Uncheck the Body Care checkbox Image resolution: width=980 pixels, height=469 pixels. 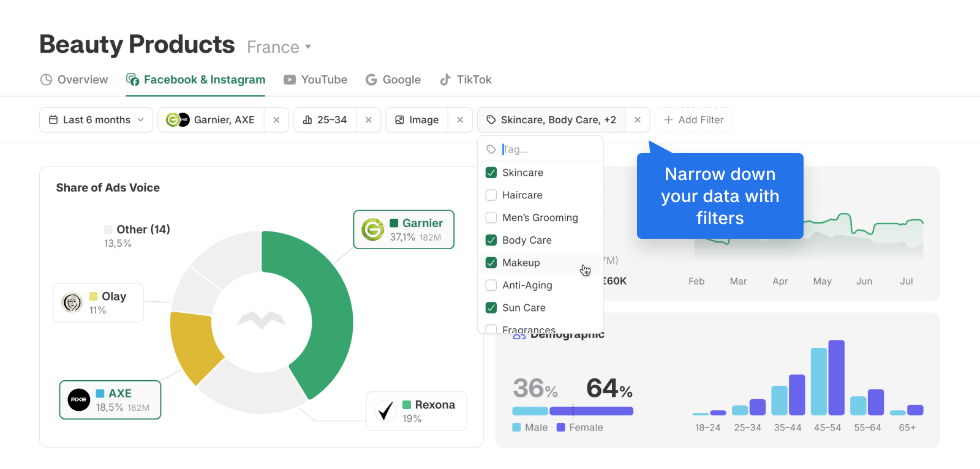[491, 240]
